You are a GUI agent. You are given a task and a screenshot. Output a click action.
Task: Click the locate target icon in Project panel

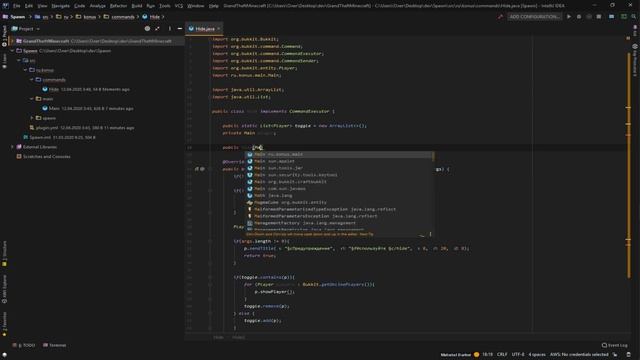(147, 29)
